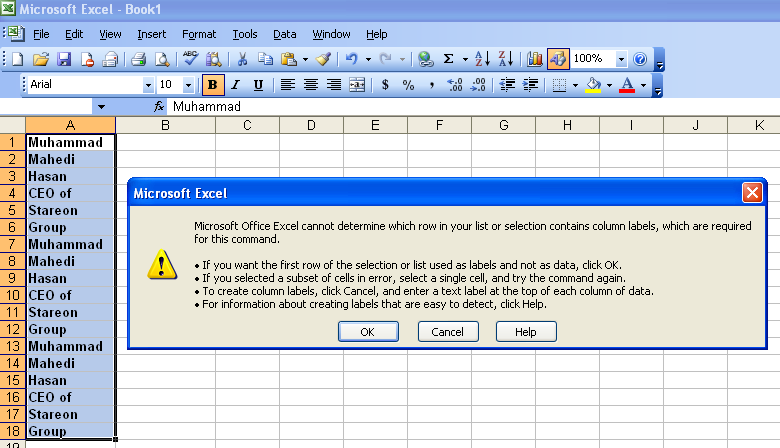Click the Insert Hyperlink icon
The width and height of the screenshot is (780, 448).
tap(425, 59)
